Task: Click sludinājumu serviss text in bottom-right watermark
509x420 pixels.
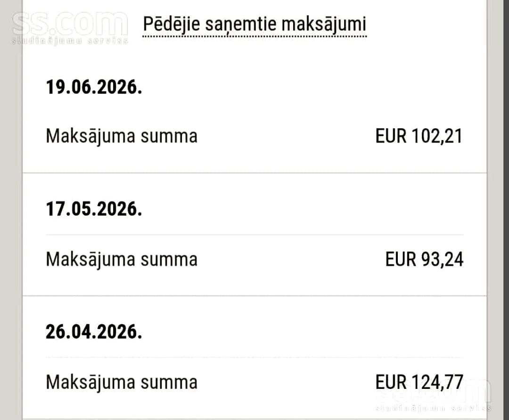Action: tap(434, 408)
